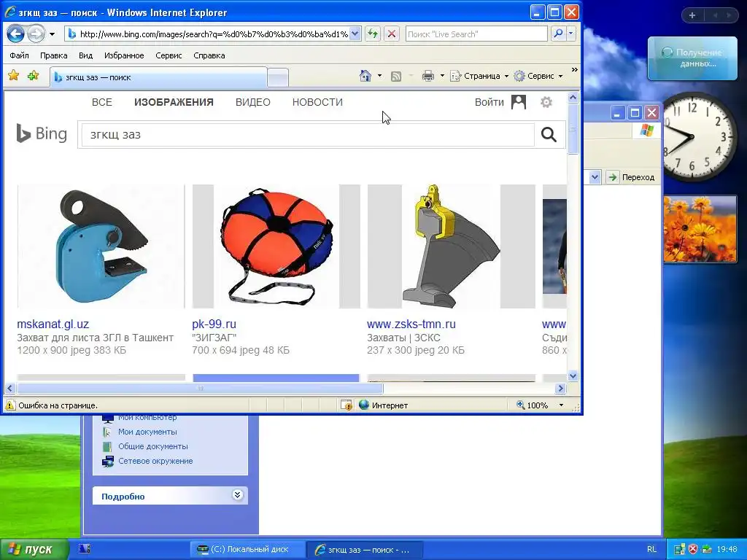Open the Избранное menu
This screenshot has height=560, width=747.
(x=124, y=55)
